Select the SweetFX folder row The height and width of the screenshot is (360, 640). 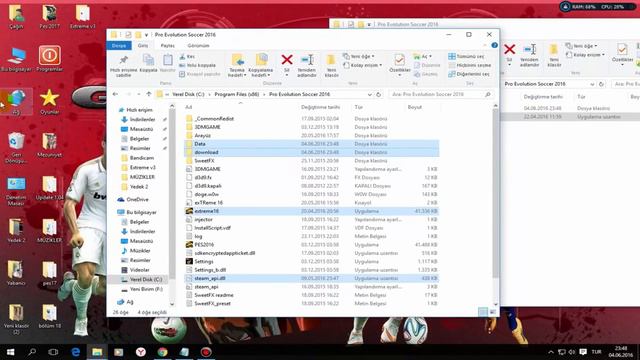click(x=312, y=161)
